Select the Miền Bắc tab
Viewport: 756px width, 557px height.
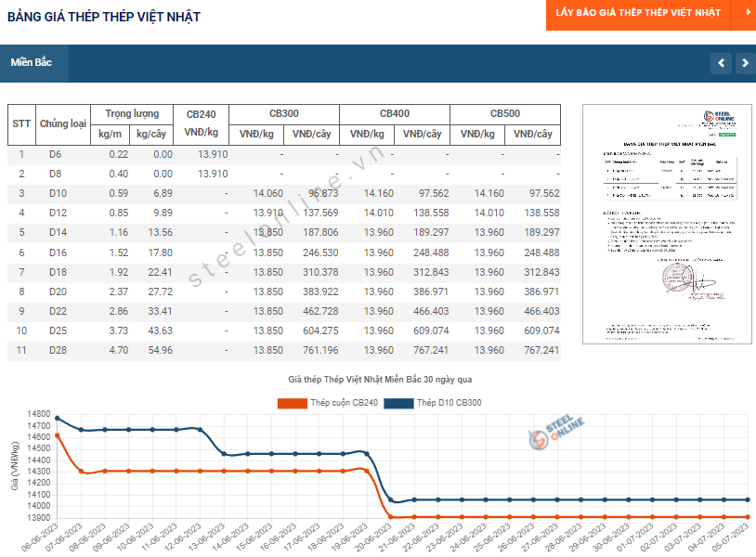click(32, 62)
